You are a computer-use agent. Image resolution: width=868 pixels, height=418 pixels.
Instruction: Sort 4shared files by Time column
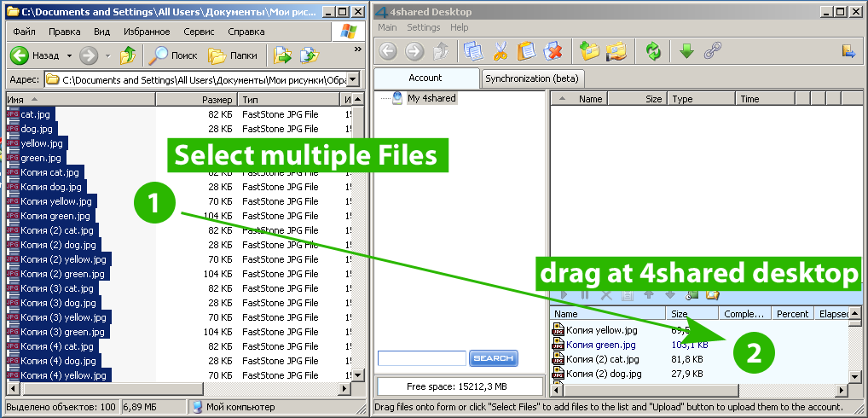[765, 99]
